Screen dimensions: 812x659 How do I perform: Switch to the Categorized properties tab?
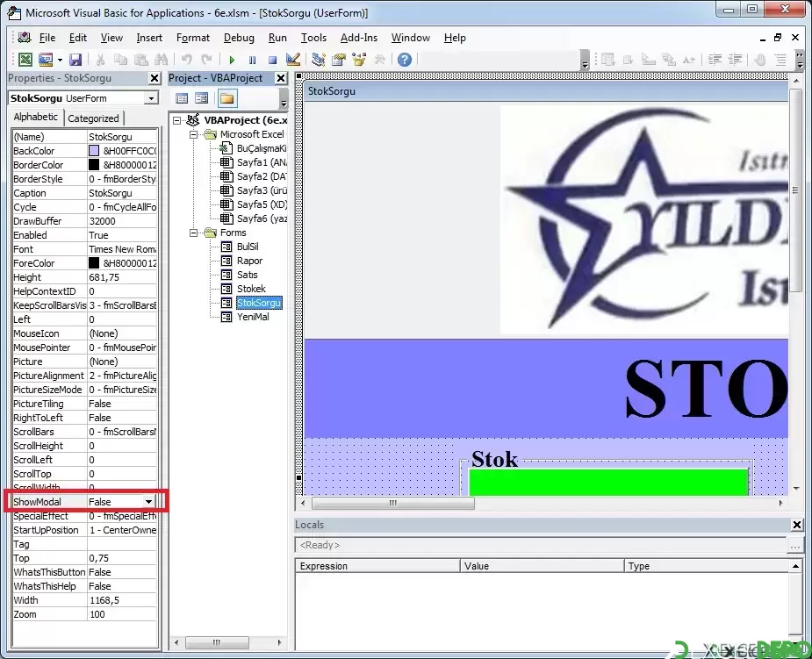point(93,118)
